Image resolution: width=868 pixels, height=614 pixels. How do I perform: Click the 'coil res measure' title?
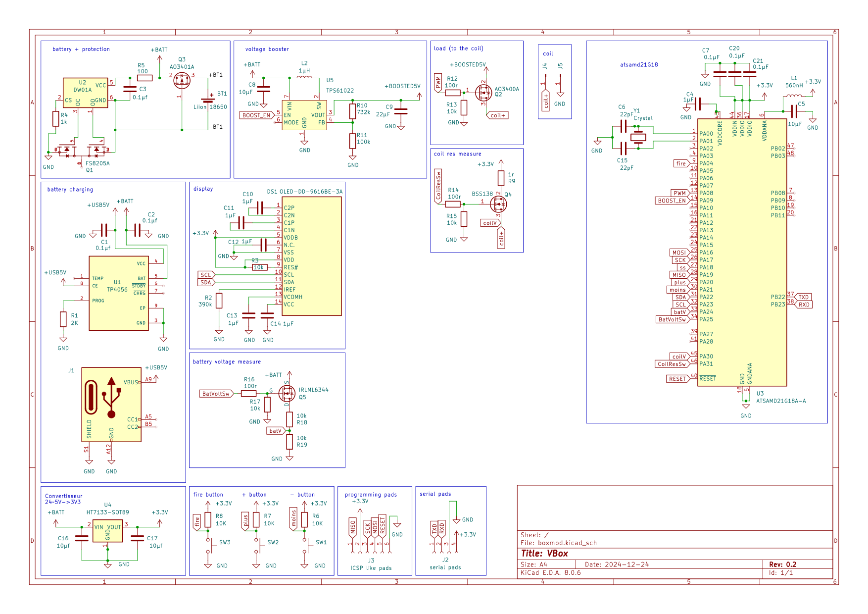[458, 154]
